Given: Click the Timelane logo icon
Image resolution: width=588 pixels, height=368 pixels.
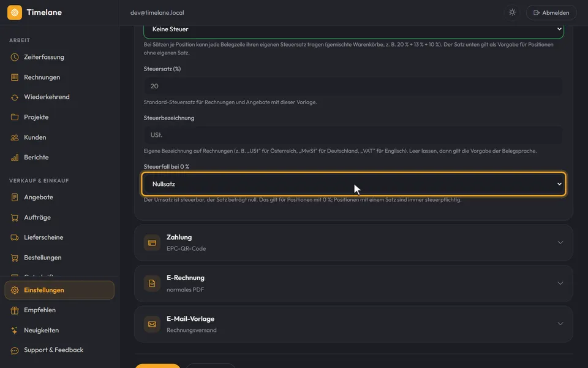Looking at the screenshot, I should pos(15,12).
